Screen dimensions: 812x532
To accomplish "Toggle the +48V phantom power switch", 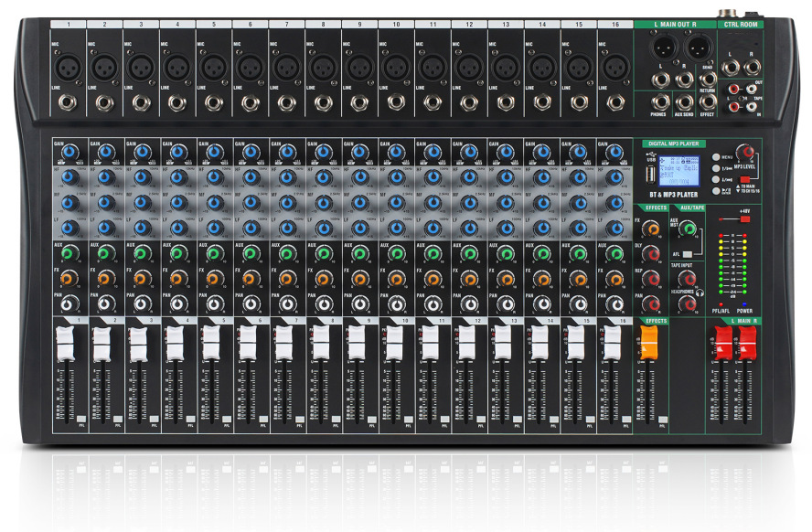I will pos(746,219).
